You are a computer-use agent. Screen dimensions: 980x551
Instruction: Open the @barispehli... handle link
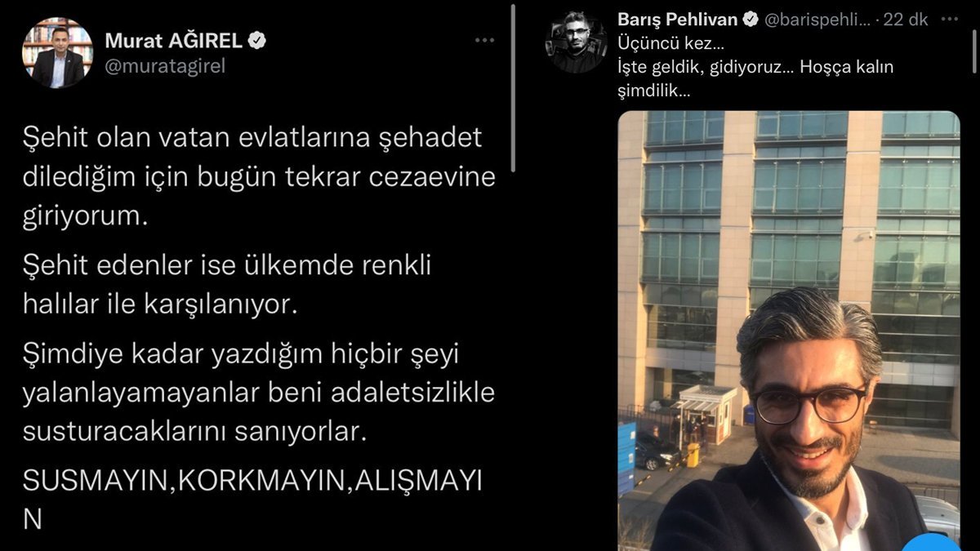[817, 20]
